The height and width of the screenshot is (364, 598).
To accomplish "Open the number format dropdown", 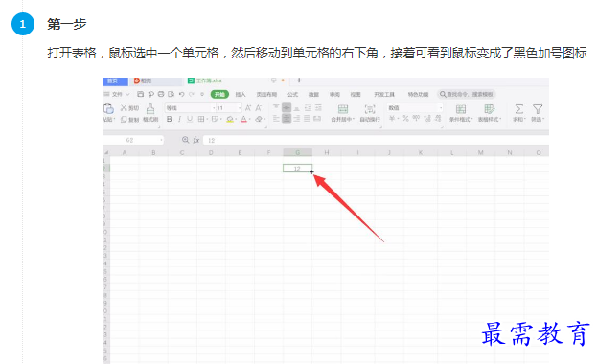I will point(440,108).
